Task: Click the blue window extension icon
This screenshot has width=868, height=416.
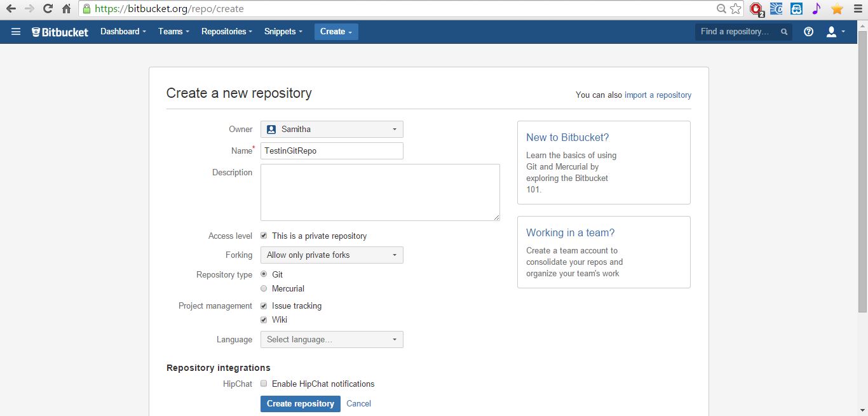Action: [776, 9]
